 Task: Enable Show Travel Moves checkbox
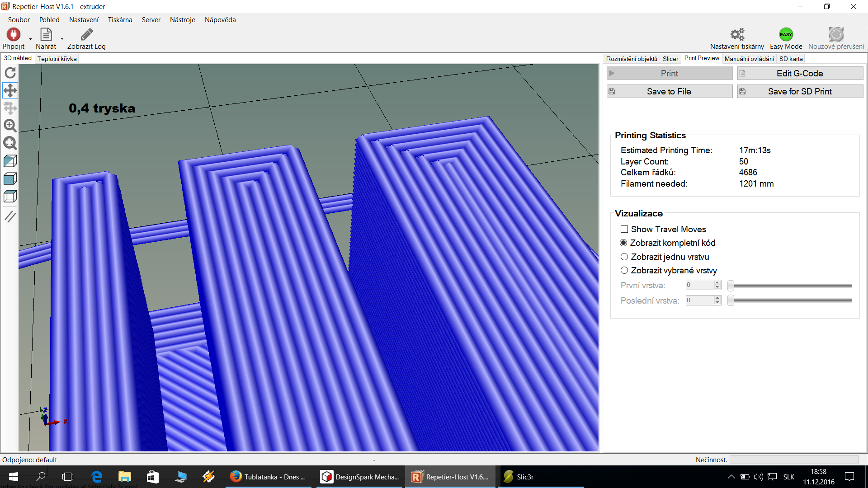pos(624,229)
